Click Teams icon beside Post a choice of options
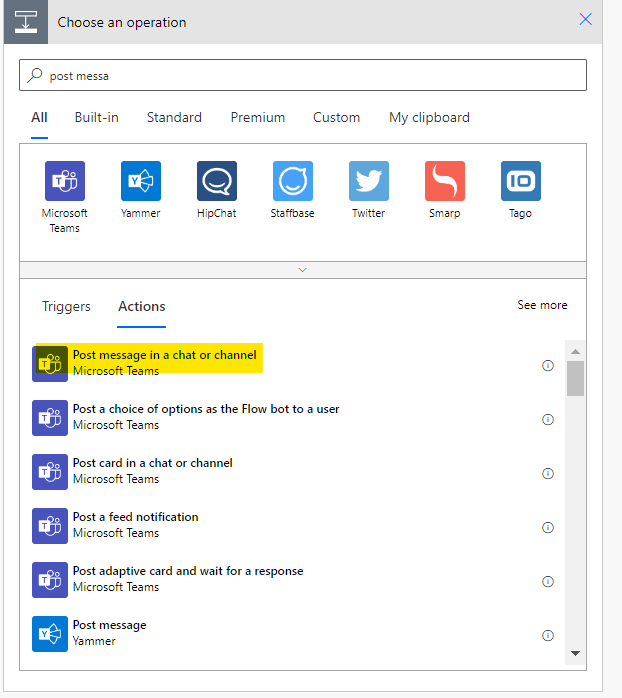The width and height of the screenshot is (622, 698). (50, 418)
